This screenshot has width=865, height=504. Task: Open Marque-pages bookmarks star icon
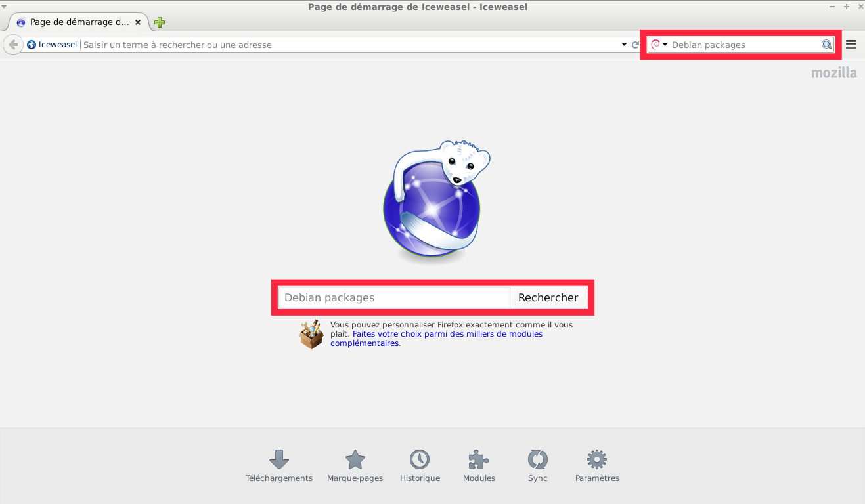[355, 459]
